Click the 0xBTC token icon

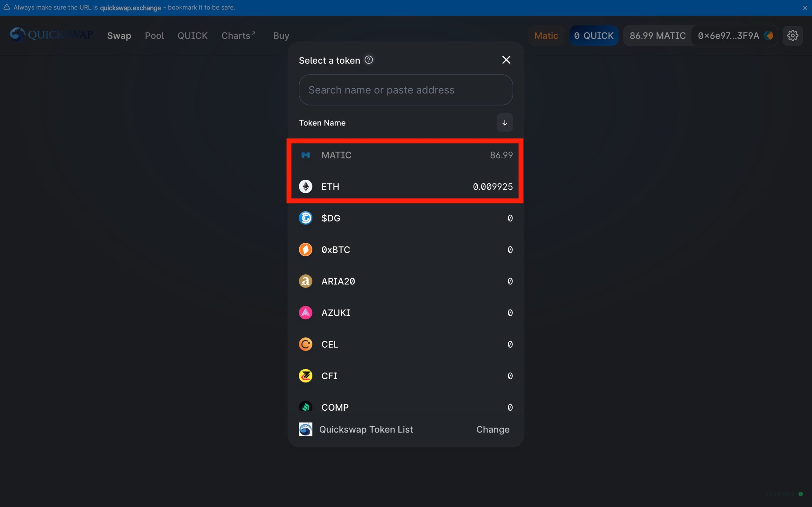[305, 249]
